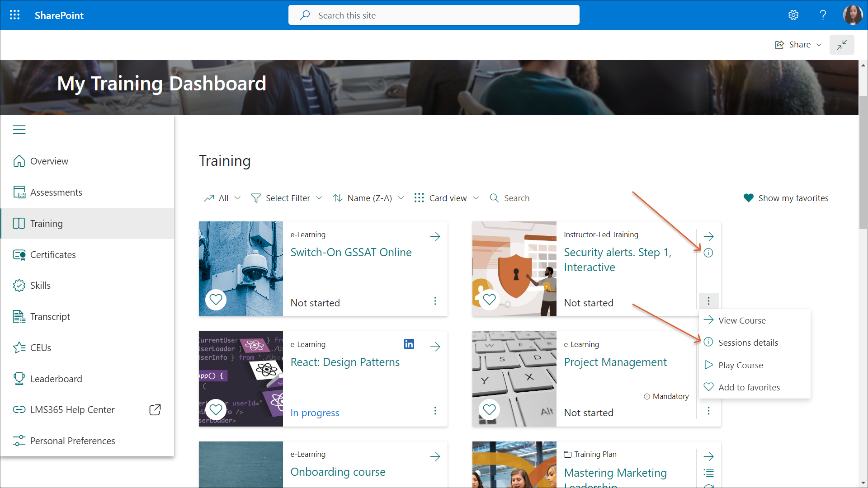Click the help question mark icon
Screen dimensions: 868x488
coord(823,15)
